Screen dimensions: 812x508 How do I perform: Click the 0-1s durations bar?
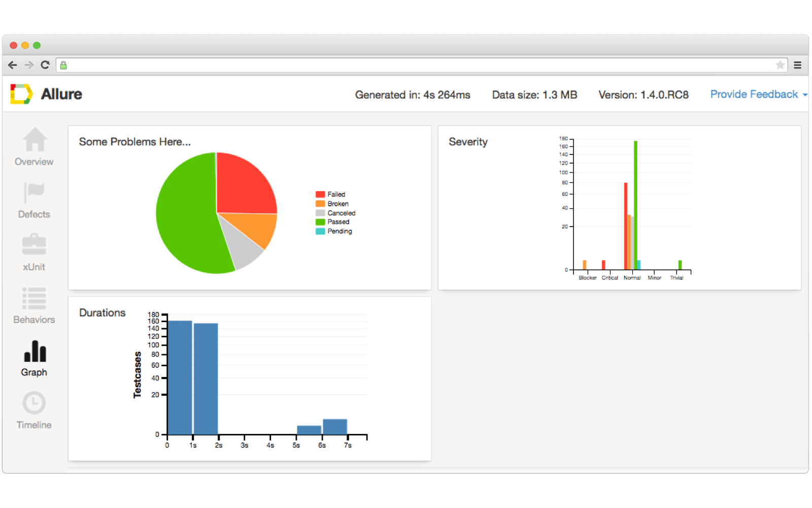pyautogui.click(x=180, y=377)
